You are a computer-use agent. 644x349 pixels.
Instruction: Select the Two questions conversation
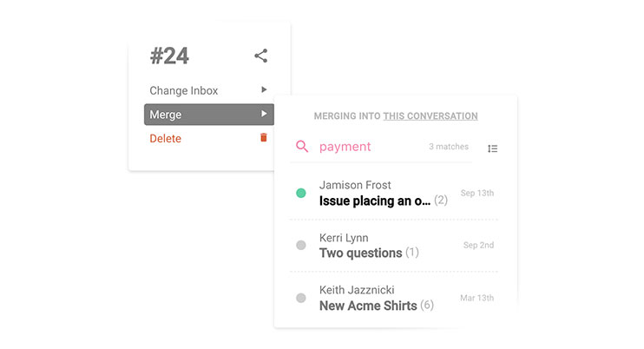(x=393, y=246)
